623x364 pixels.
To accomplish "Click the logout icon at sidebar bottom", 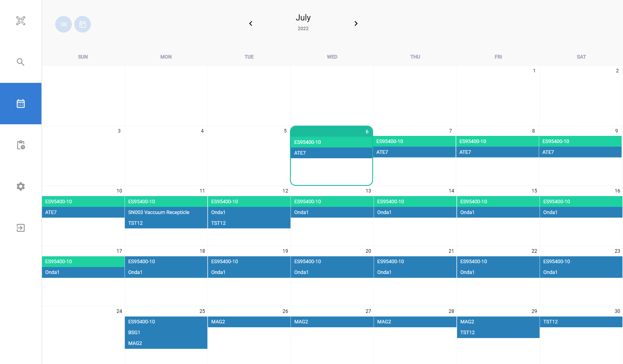I will coord(21,228).
